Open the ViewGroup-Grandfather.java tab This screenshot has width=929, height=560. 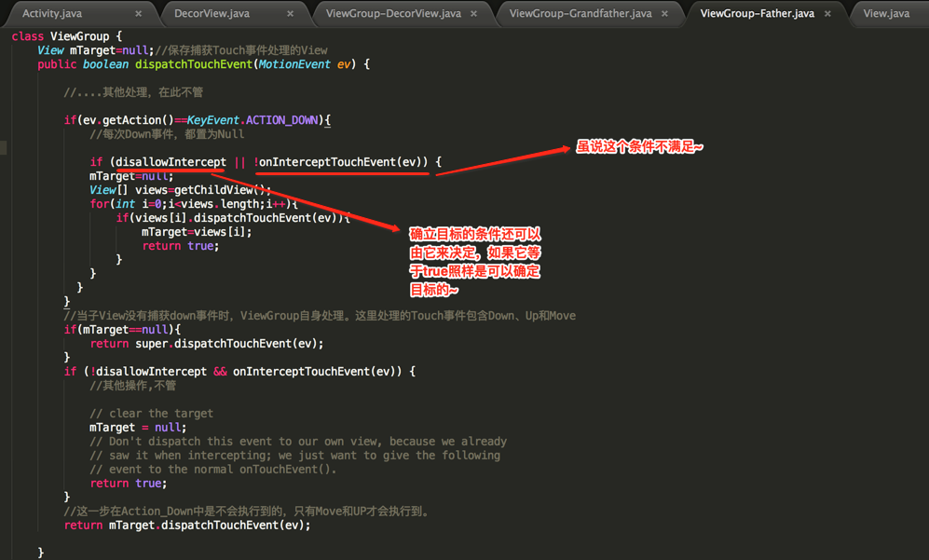coord(581,13)
